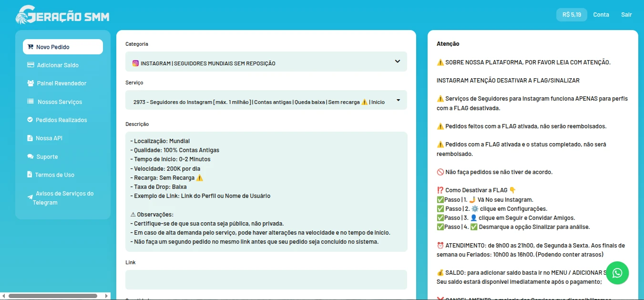
Task: Click 'Passo | 4. Desmarque a opção Sinalizar' line
Action: click(513, 227)
